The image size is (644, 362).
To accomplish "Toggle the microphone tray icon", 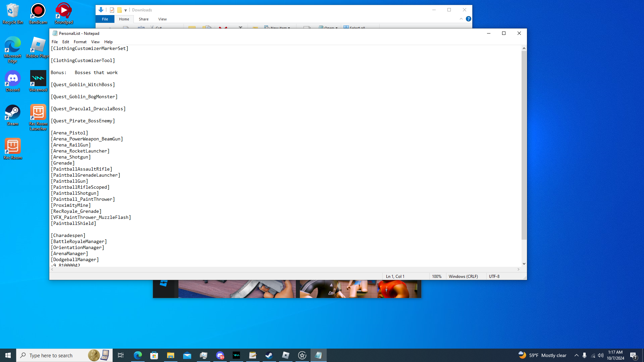I will click(x=584, y=355).
